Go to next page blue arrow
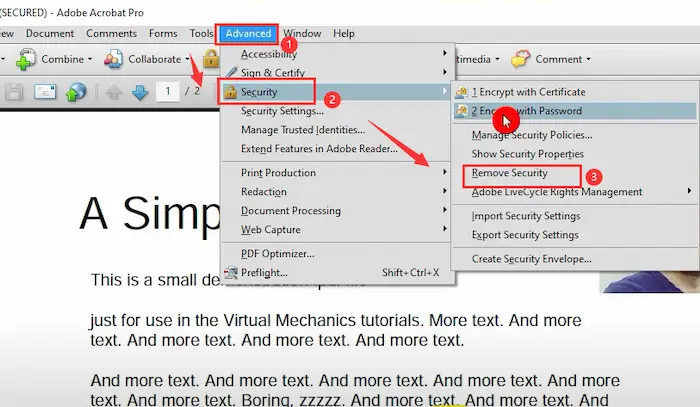The height and width of the screenshot is (407, 700). tap(140, 92)
